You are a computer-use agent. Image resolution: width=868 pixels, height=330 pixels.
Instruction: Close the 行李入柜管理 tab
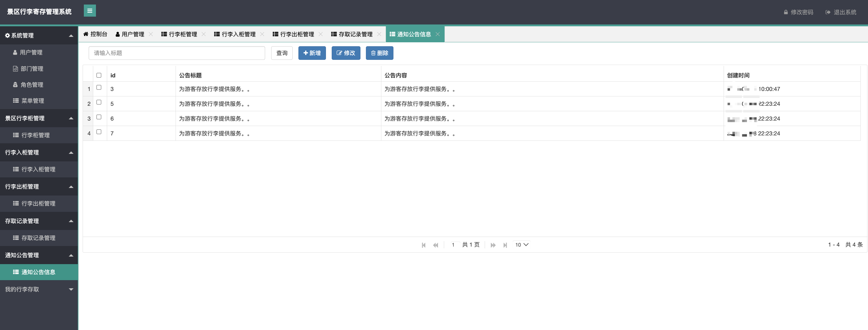point(262,34)
